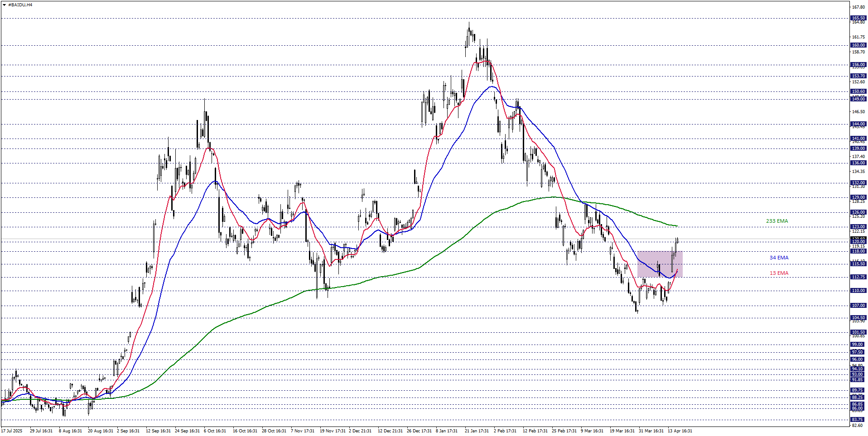The height and width of the screenshot is (436, 868).
Task: Click the 13 Apr 16:31 time label
Action: 680,431
